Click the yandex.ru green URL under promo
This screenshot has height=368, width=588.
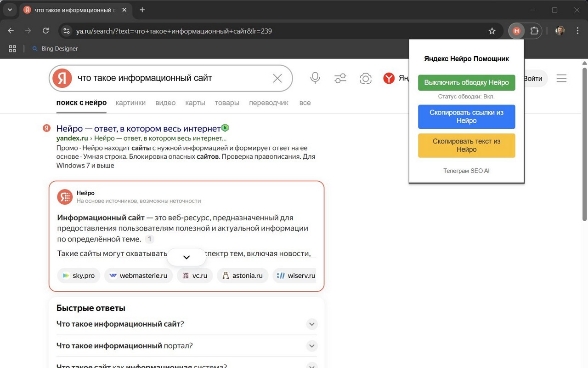click(72, 138)
